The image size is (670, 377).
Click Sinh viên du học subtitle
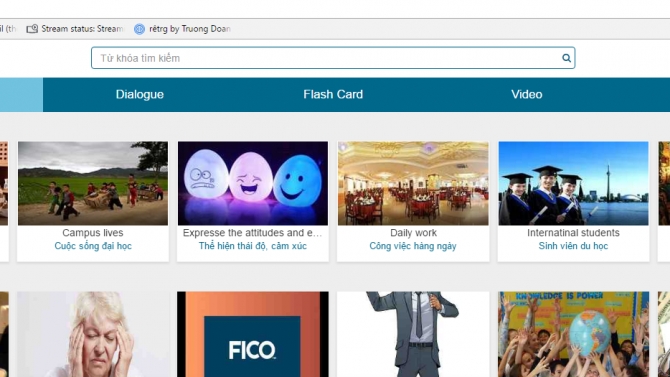tap(573, 246)
